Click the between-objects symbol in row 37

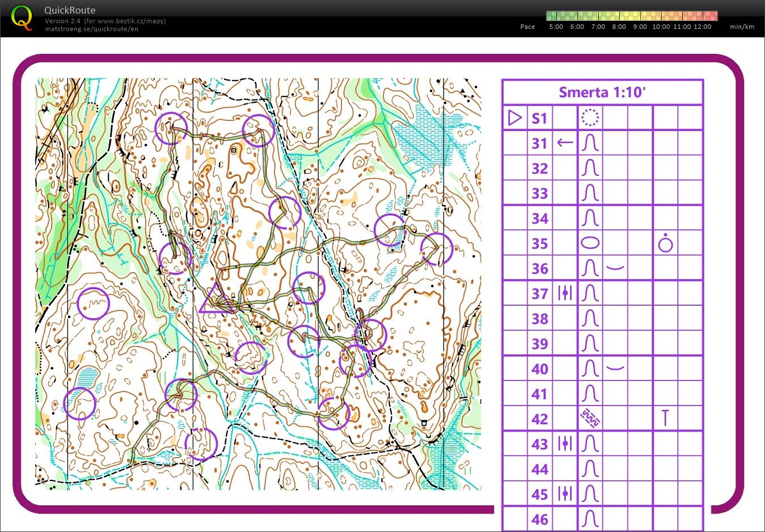tap(565, 293)
